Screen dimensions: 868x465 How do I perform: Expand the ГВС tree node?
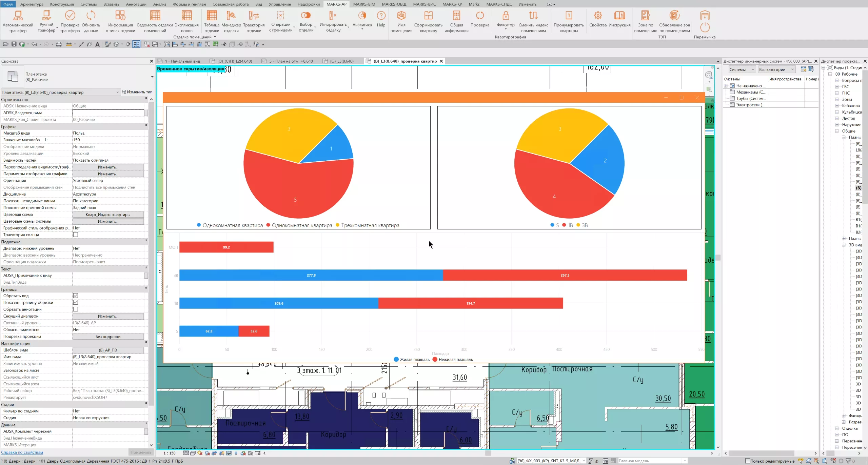click(836, 87)
